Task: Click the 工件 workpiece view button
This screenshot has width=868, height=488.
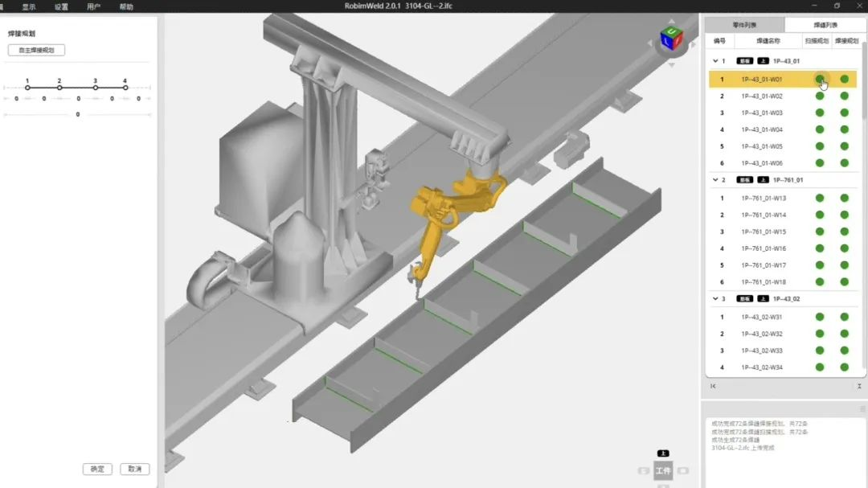Action: (x=663, y=471)
